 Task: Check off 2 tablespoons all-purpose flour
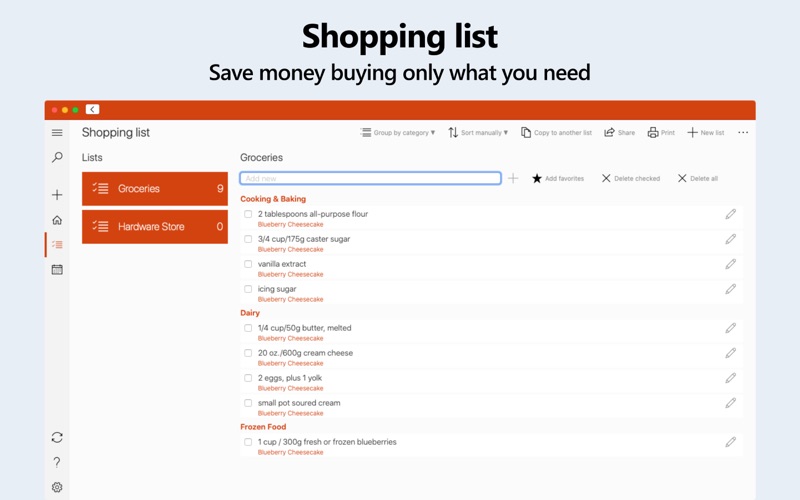248,214
